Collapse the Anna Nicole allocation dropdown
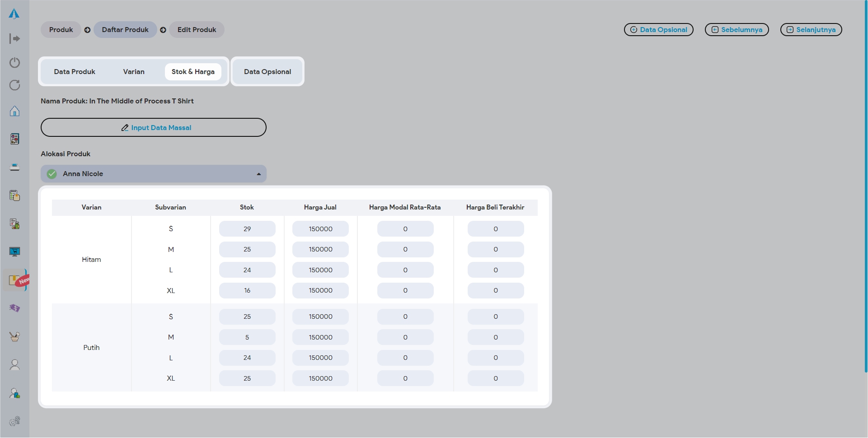 pyautogui.click(x=258, y=174)
